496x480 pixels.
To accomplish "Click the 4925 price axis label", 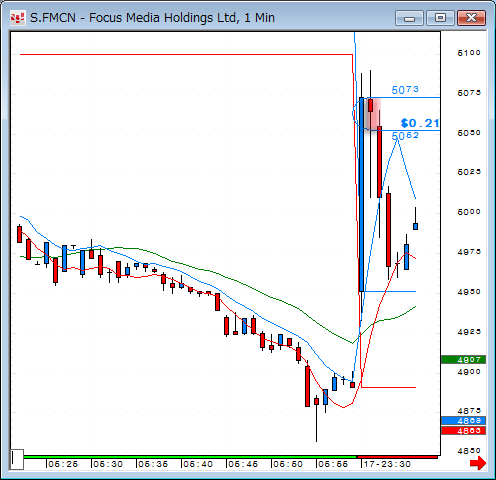I will point(469,332).
